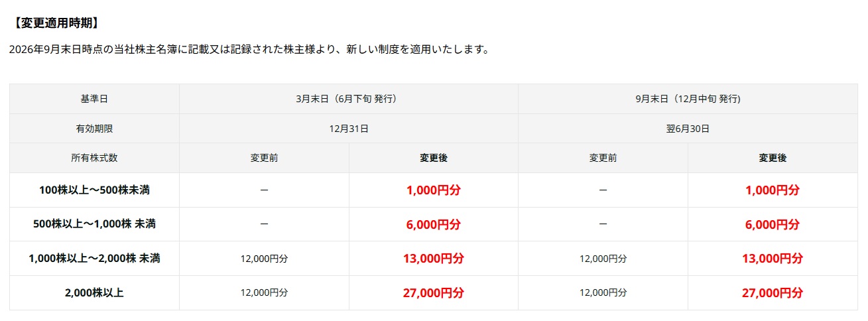868x321 pixels.
Task: Select the 所有株式数 label cell
Action: pyautogui.click(x=94, y=158)
